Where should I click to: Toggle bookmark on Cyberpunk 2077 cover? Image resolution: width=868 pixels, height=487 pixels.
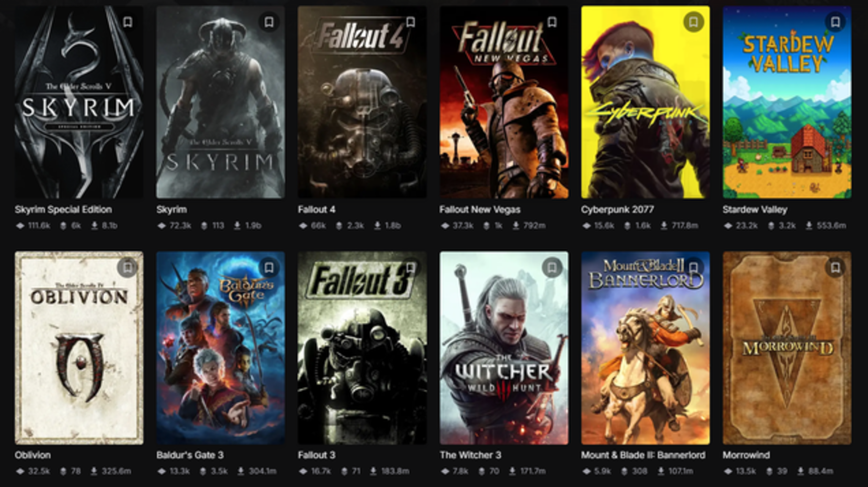coord(693,22)
